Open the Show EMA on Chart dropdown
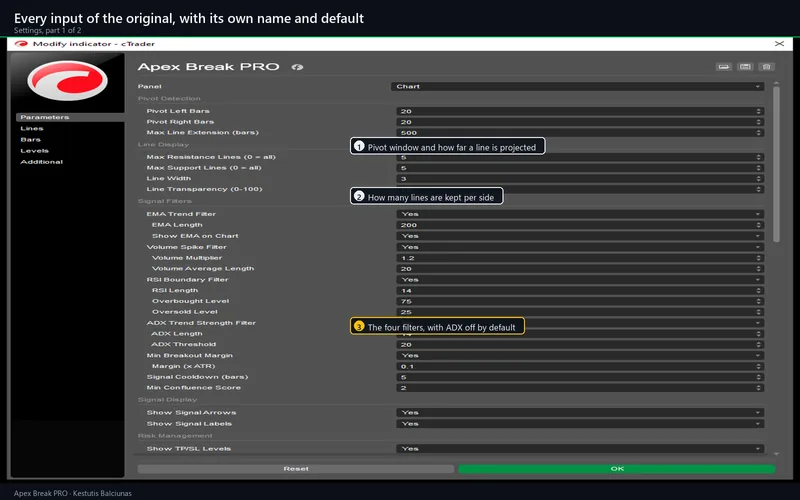Viewport: 800px width, 500px height. click(x=580, y=236)
